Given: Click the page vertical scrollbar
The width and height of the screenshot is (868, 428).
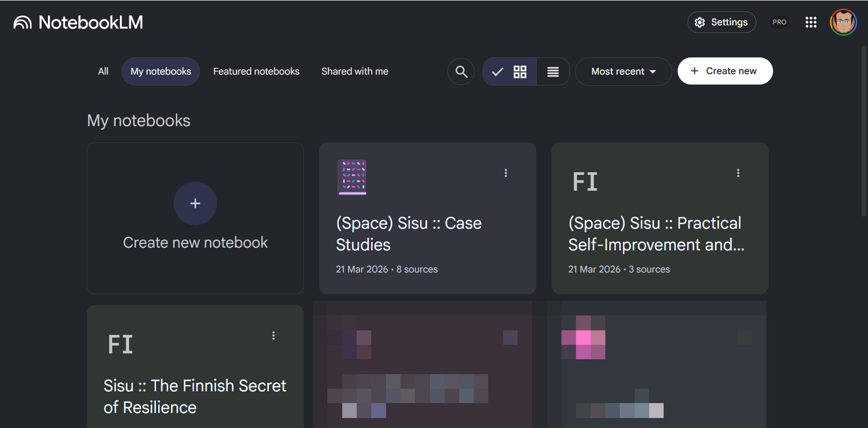Looking at the screenshot, I should 864,131.
